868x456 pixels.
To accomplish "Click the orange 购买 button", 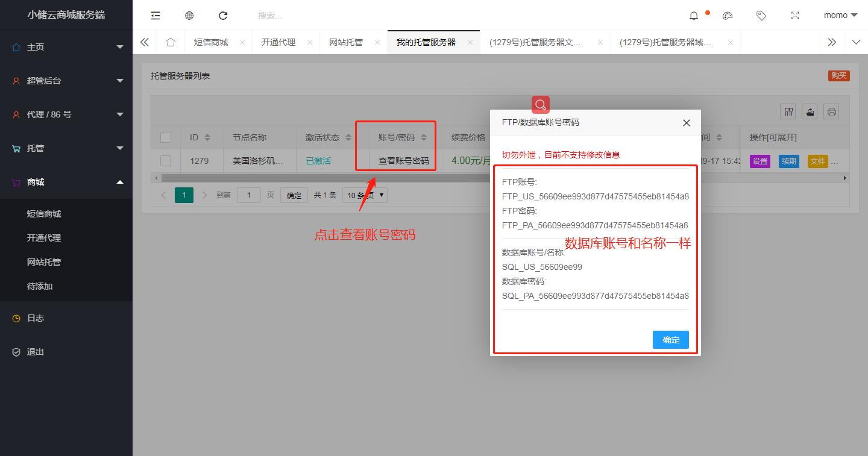I will (838, 76).
